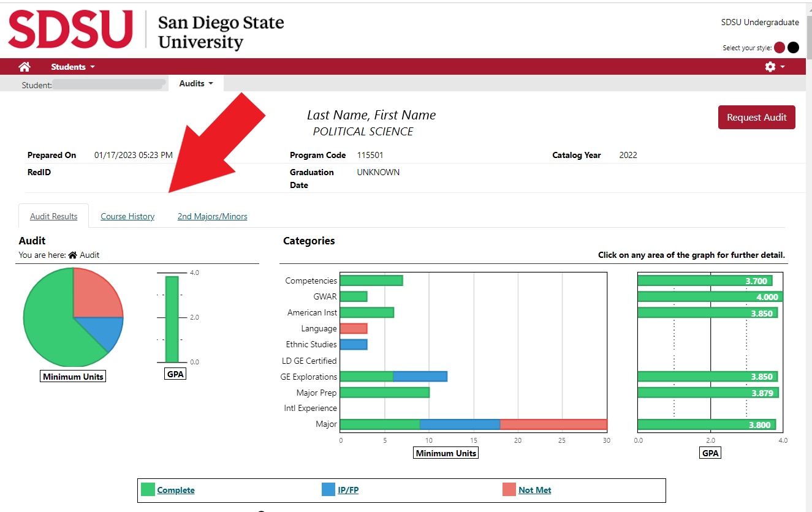The image size is (812, 512).
Task: Click the vertical GPA bar in Audit panel
Action: coord(172,319)
